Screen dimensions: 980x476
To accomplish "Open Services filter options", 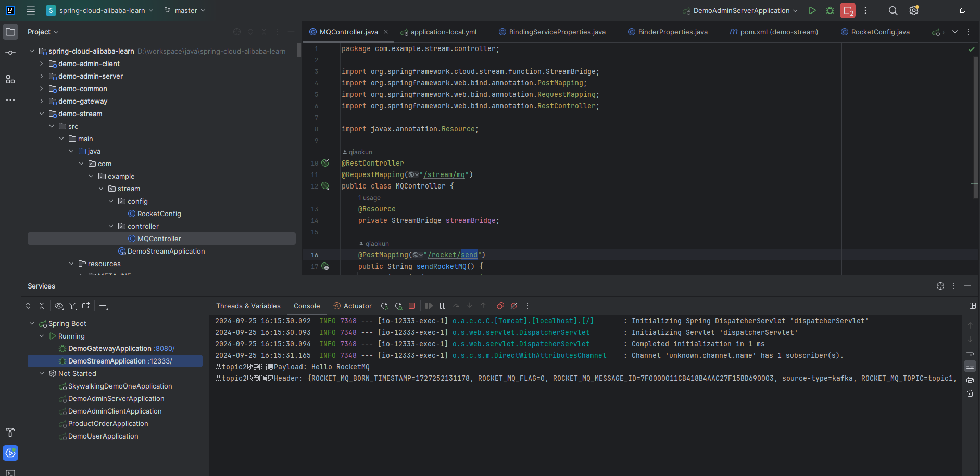I will click(x=73, y=306).
